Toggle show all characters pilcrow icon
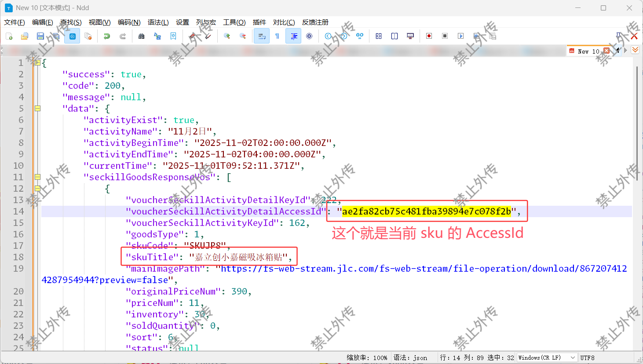 [x=278, y=36]
